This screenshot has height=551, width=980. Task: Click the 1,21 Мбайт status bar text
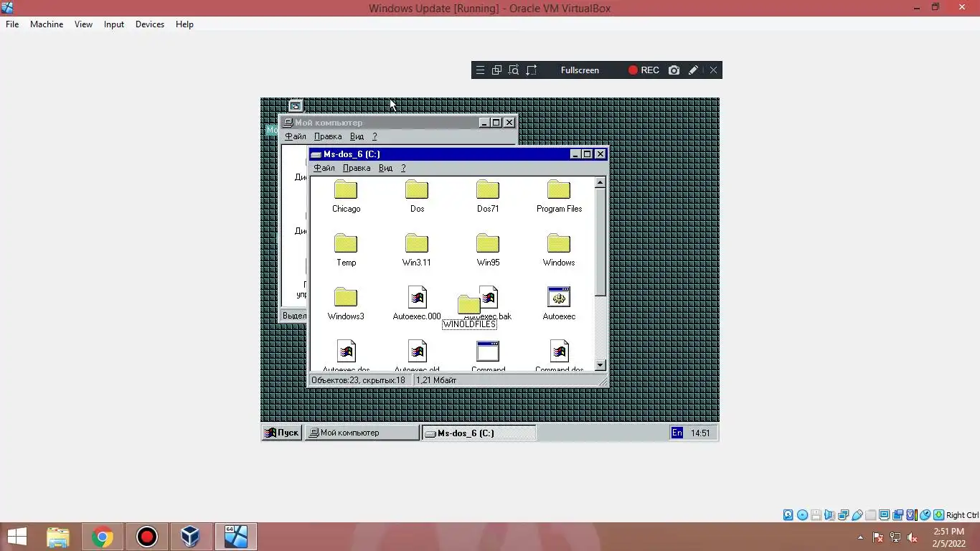click(x=436, y=380)
